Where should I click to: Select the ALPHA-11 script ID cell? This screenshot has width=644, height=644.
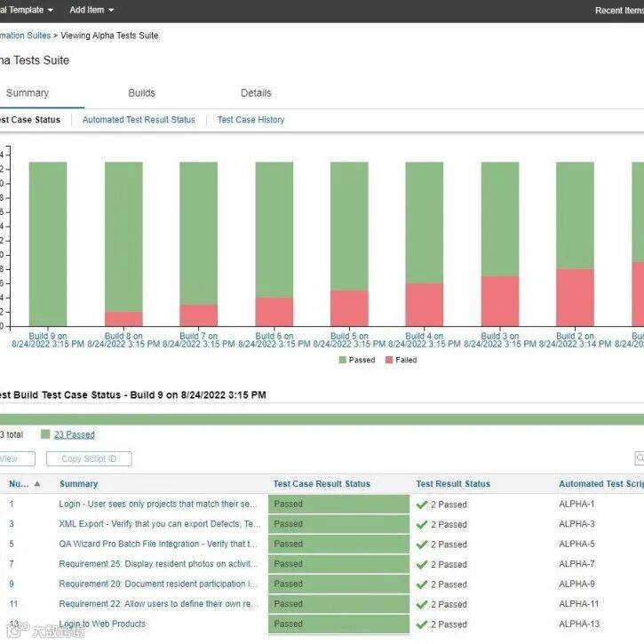(578, 604)
